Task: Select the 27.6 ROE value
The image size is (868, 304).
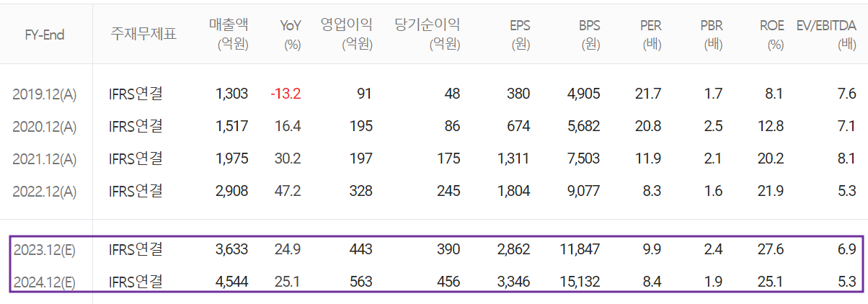Action: pyautogui.click(x=771, y=249)
